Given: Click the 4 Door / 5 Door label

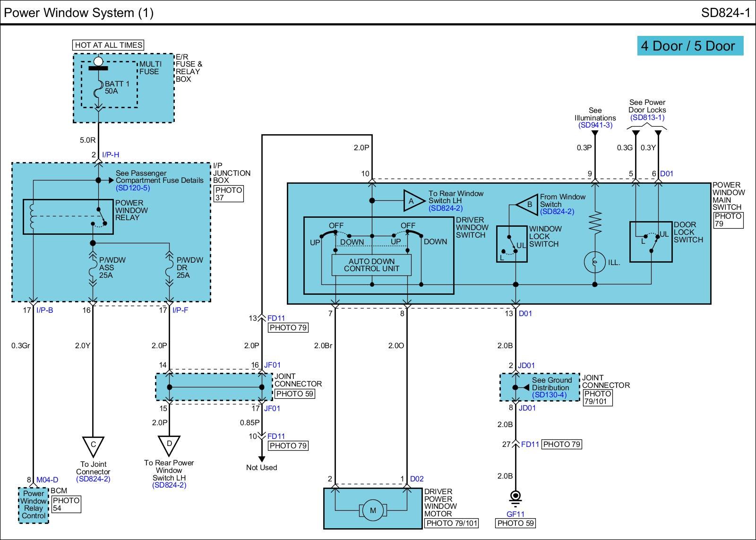Looking at the screenshot, I should coord(689,46).
